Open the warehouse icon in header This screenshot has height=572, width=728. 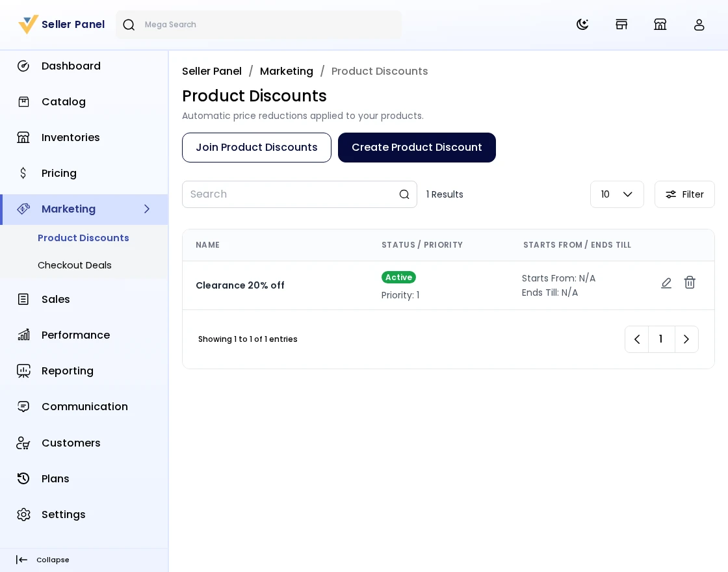tap(660, 25)
